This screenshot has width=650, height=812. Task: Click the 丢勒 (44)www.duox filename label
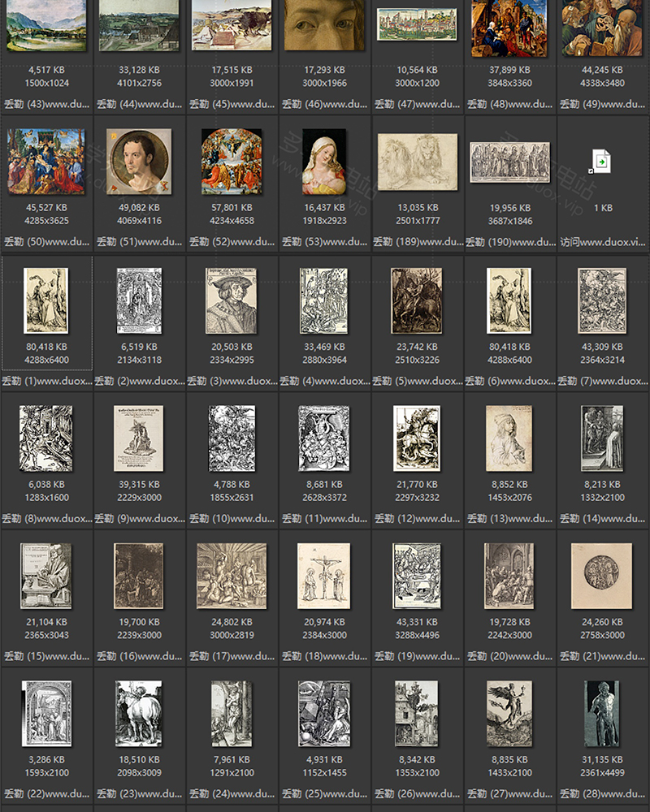(139, 104)
